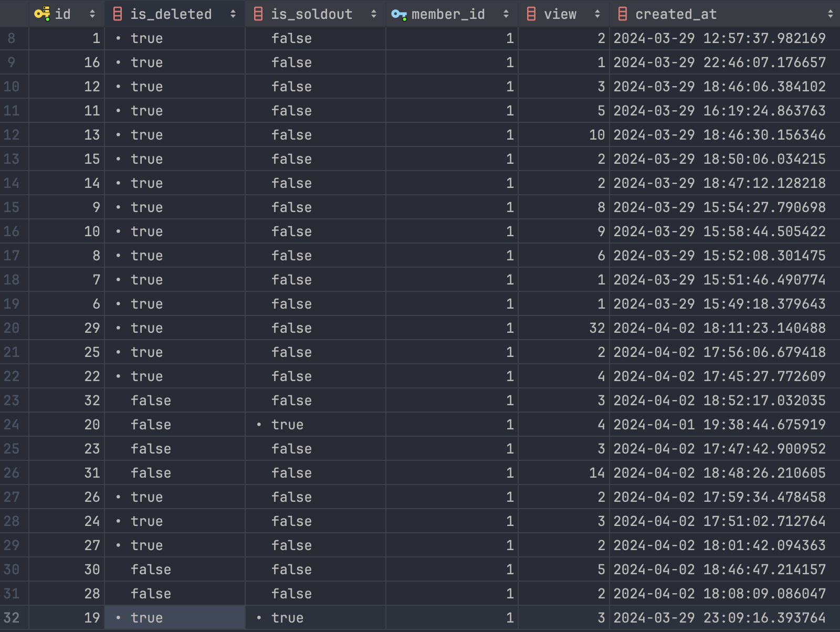Select the view column header
The image size is (840, 632).
tap(564, 14)
